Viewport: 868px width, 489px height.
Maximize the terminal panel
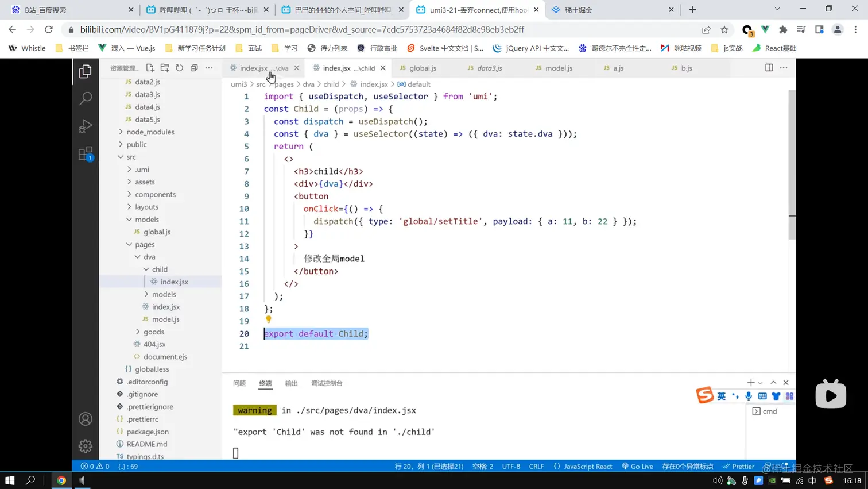(773, 383)
